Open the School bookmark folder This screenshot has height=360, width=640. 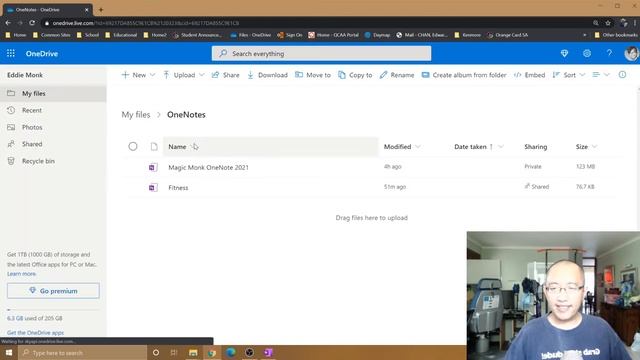pyautogui.click(x=88, y=35)
